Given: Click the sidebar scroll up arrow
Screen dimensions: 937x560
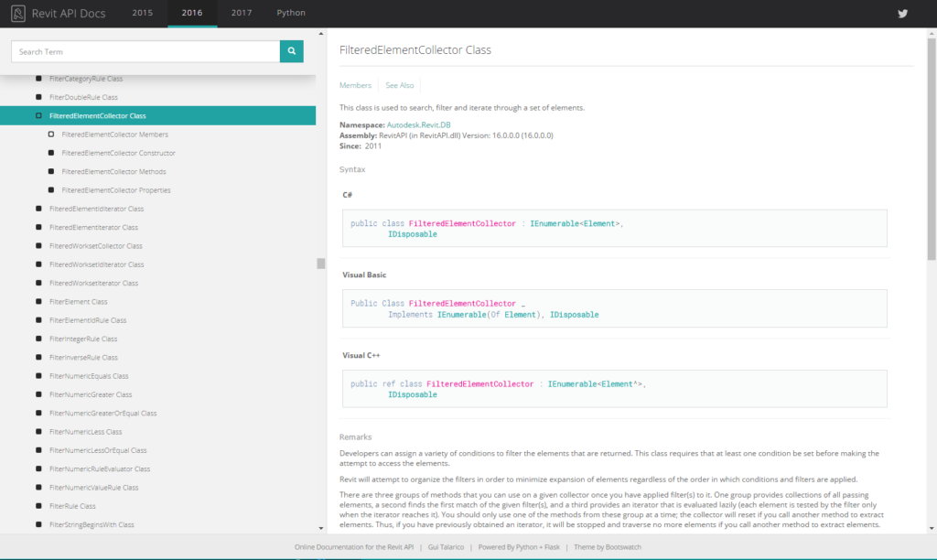Looking at the screenshot, I should [321, 34].
